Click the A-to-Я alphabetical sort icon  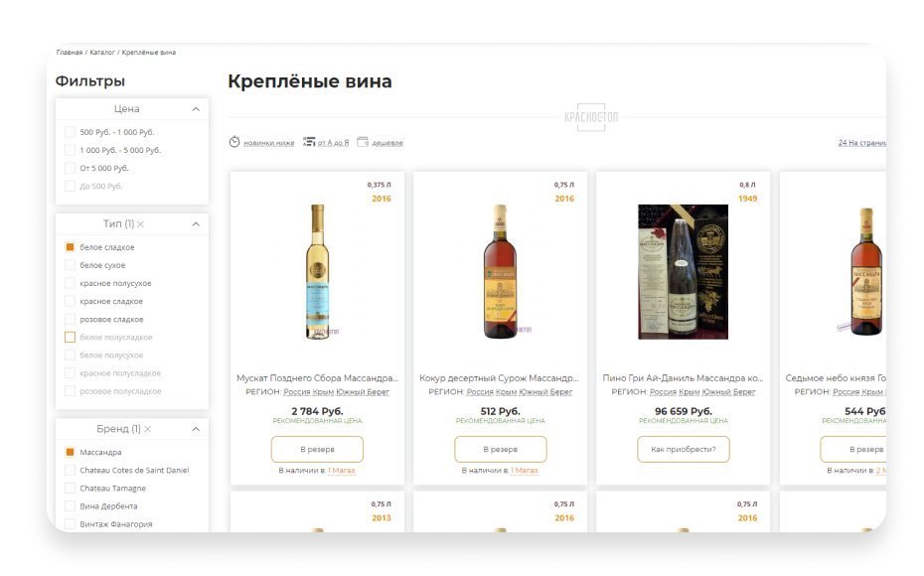click(x=308, y=142)
